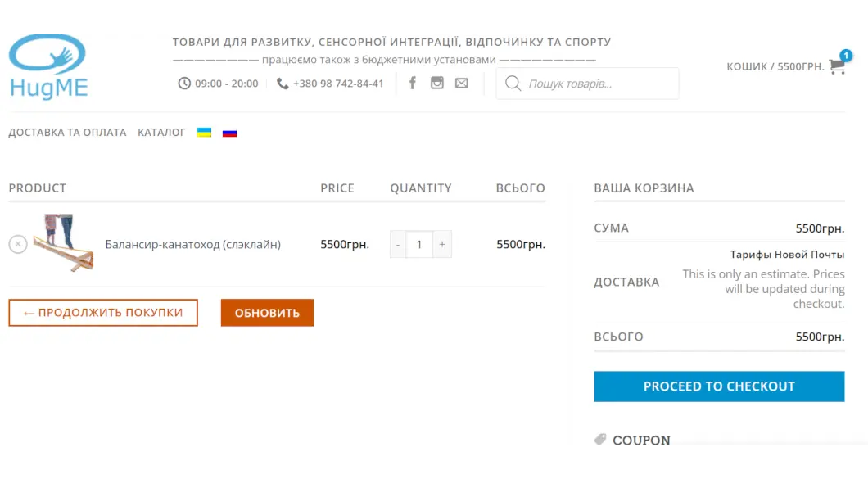Open the slackline product thumbnail
868x479 pixels.
click(x=63, y=243)
